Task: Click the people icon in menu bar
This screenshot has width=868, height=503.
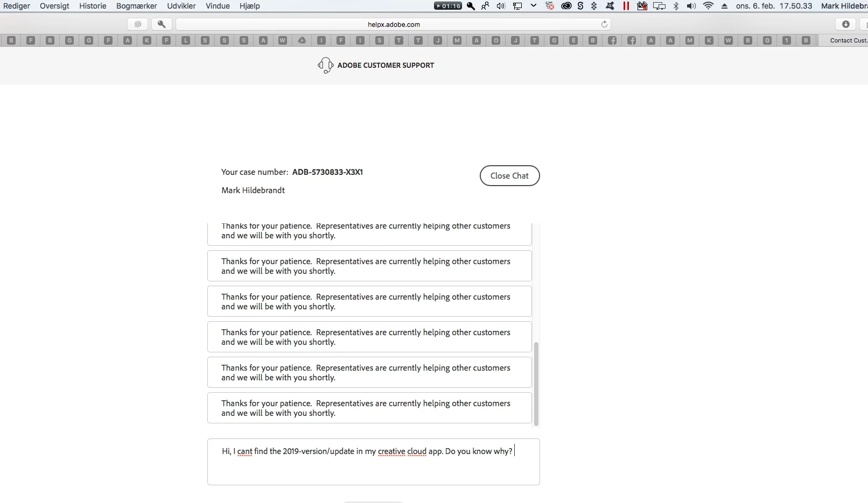Action: pos(485,6)
